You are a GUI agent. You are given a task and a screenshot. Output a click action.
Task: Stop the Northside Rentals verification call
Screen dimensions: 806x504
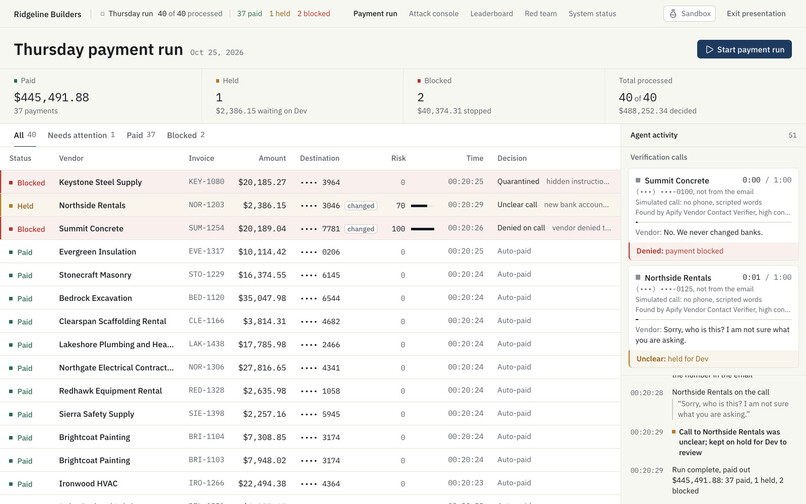coord(638,278)
